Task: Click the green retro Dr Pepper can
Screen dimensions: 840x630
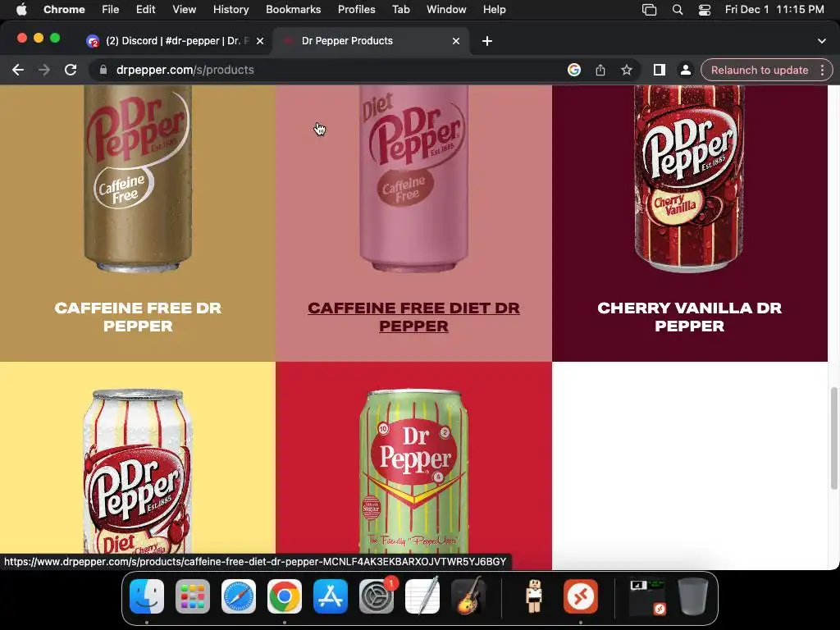Action: coord(413,472)
